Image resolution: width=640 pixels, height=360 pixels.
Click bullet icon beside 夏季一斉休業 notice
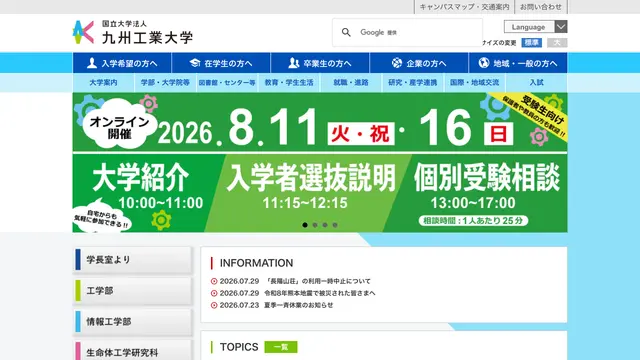click(214, 305)
